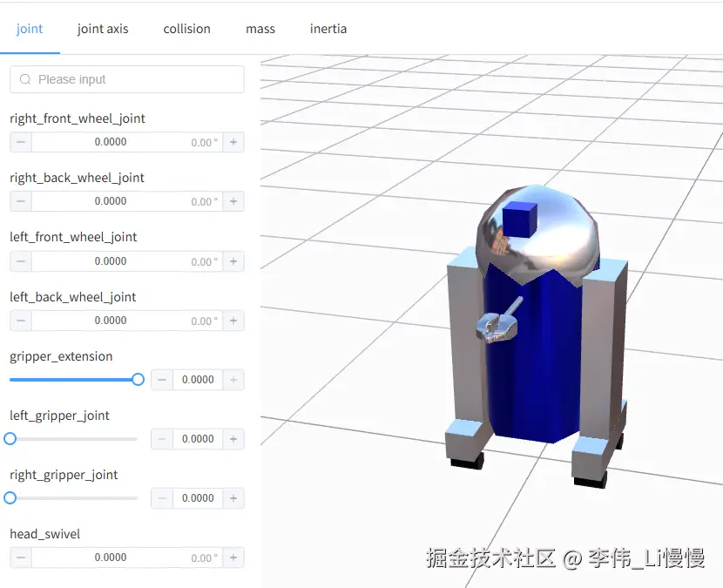Increase left_gripper_joint with plus button

tap(233, 438)
